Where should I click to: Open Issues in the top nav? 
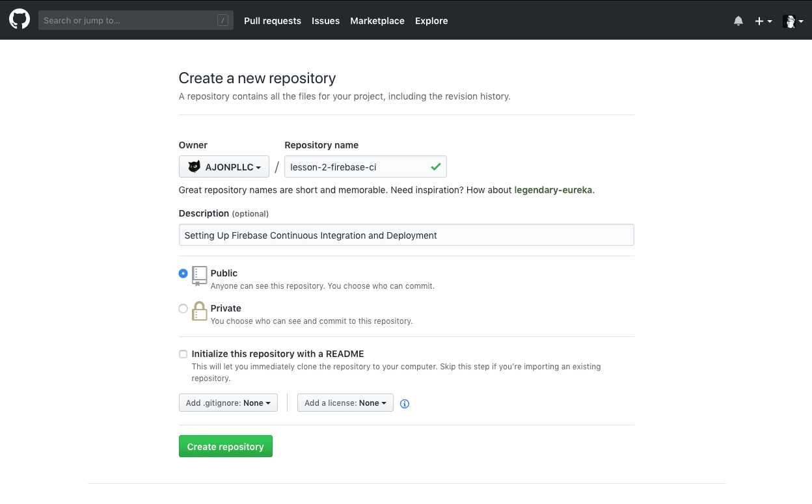325,21
